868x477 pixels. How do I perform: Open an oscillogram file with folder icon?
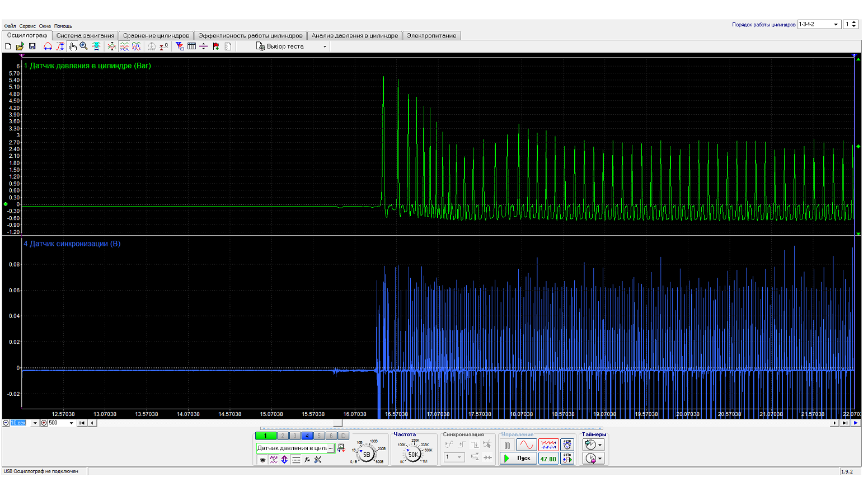[20, 46]
